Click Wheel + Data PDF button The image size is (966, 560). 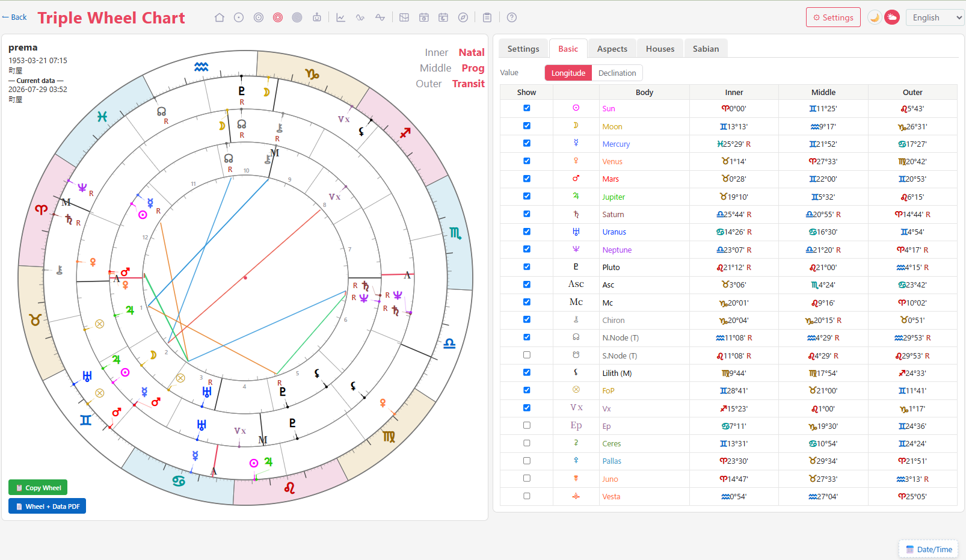(47, 506)
